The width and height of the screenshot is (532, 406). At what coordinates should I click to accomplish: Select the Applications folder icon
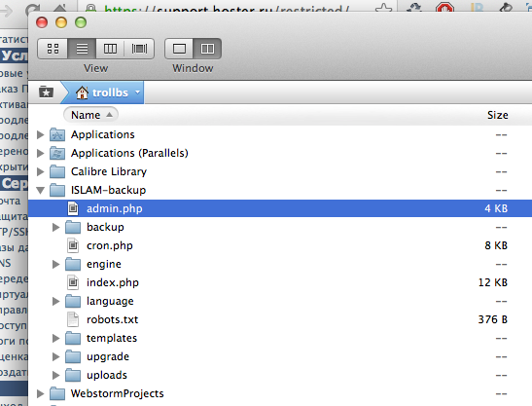click(x=57, y=135)
